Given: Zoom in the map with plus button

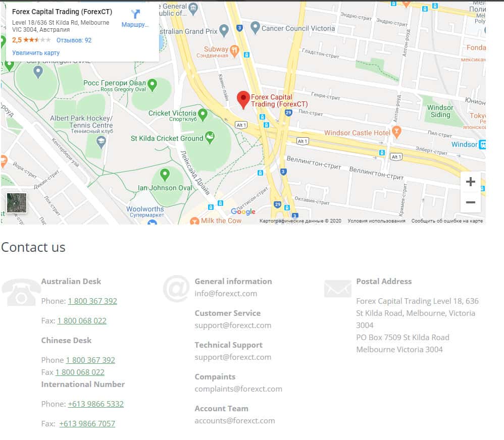Looking at the screenshot, I should 470,182.
